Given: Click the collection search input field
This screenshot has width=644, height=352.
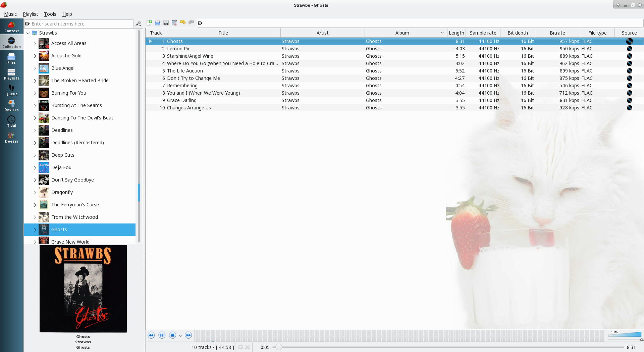Looking at the screenshot, I should pyautogui.click(x=79, y=24).
